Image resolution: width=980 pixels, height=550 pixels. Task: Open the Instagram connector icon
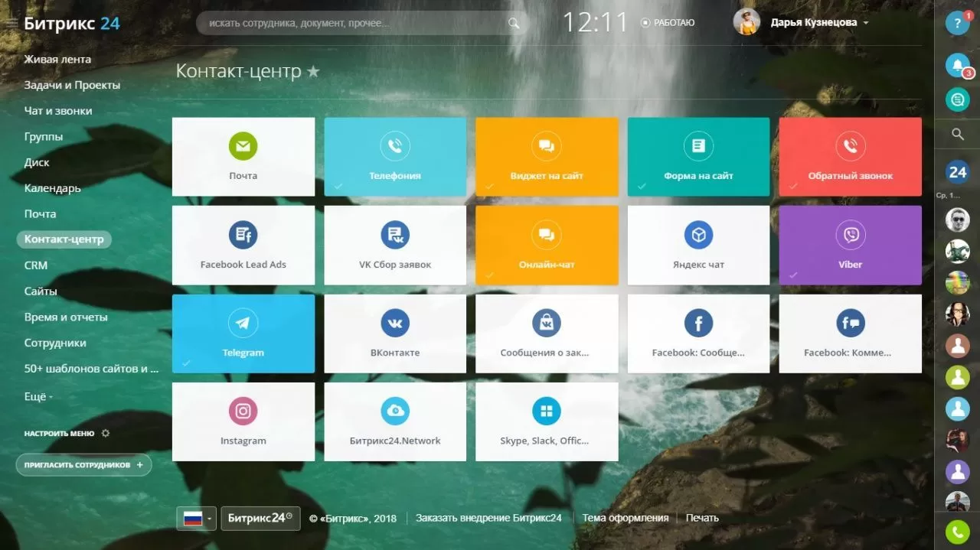[x=243, y=412]
